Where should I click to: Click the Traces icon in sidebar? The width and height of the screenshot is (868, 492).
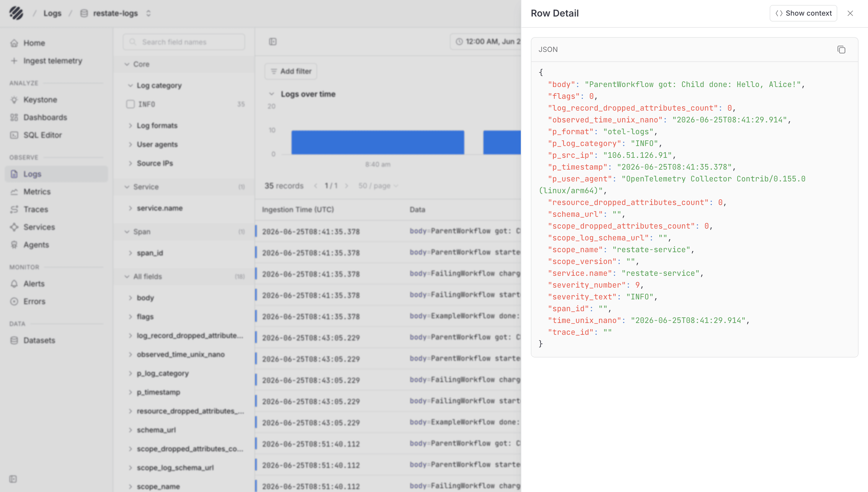(14, 209)
